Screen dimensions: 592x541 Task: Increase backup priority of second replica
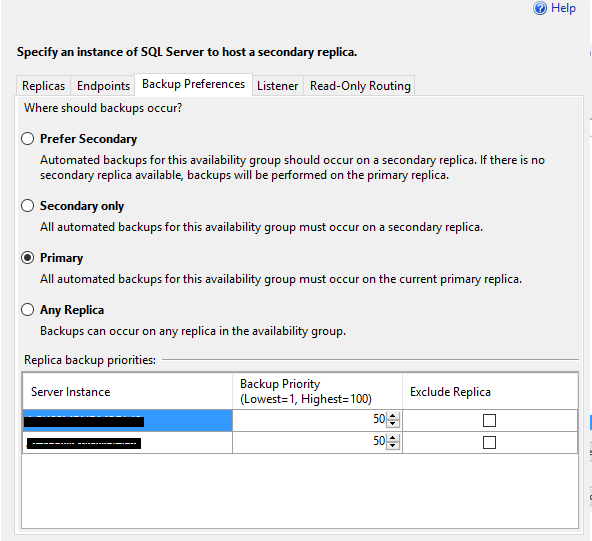tap(393, 438)
